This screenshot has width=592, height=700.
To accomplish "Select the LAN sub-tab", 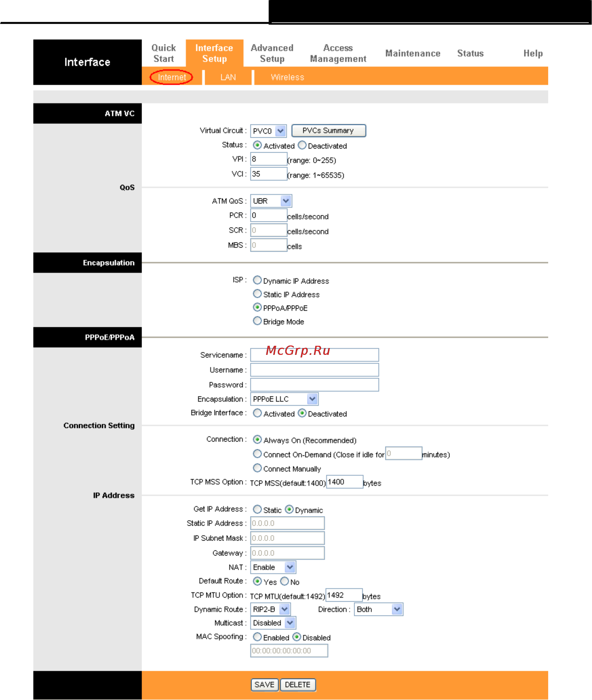I will pyautogui.click(x=228, y=77).
